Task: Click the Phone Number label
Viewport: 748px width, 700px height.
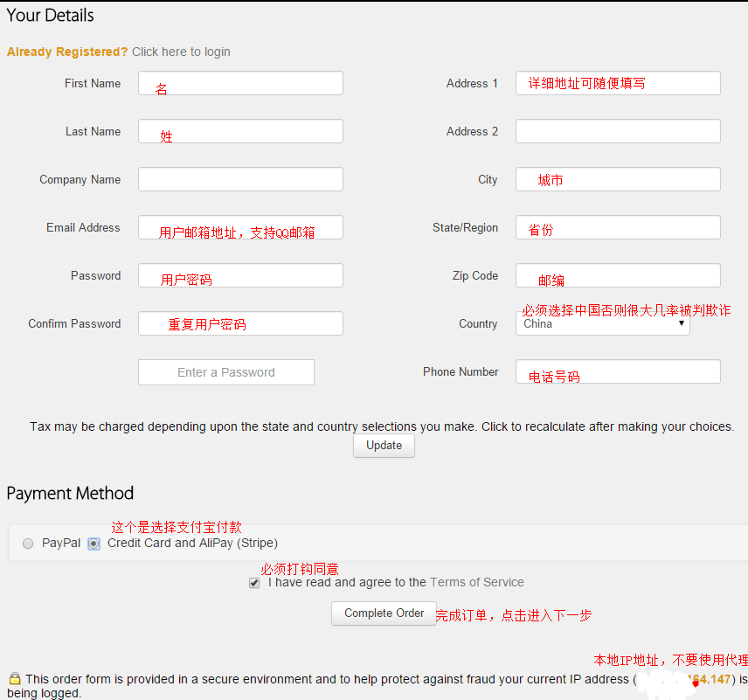Action: click(x=461, y=371)
